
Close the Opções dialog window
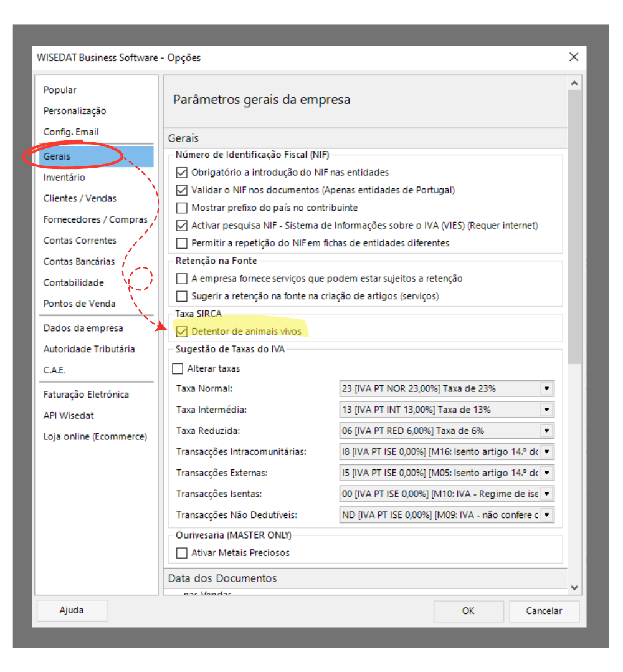click(574, 57)
